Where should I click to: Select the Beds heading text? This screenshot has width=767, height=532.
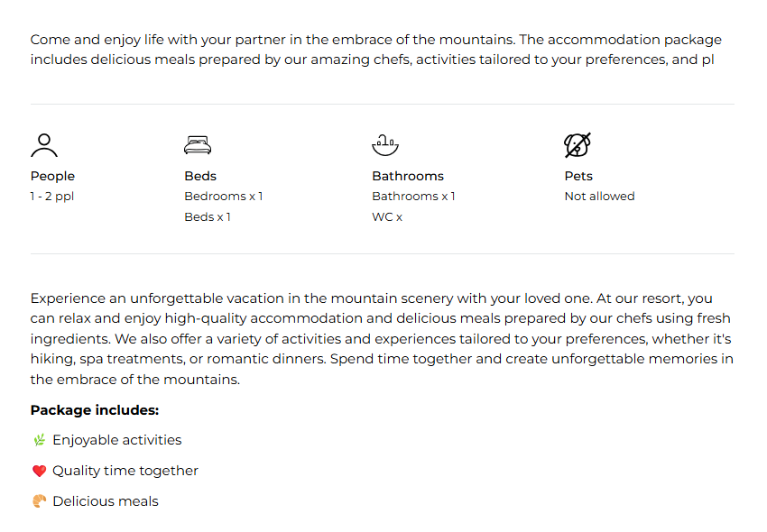pyautogui.click(x=200, y=176)
